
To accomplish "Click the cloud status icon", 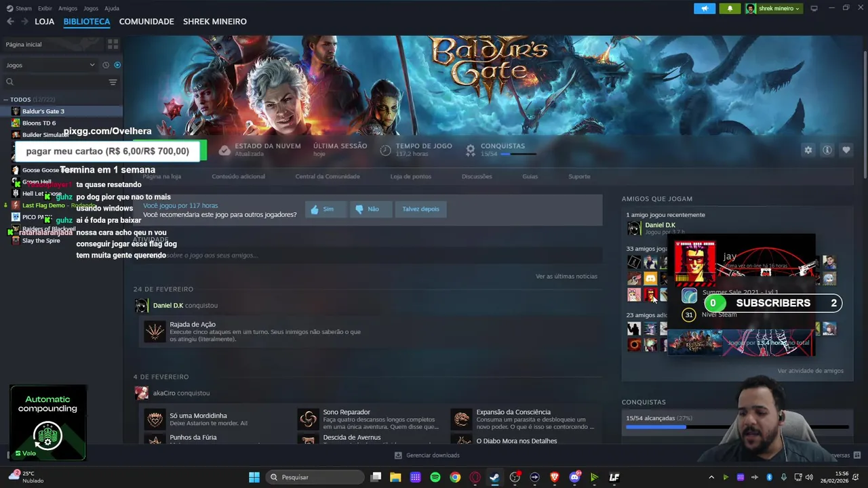I will [x=224, y=150].
